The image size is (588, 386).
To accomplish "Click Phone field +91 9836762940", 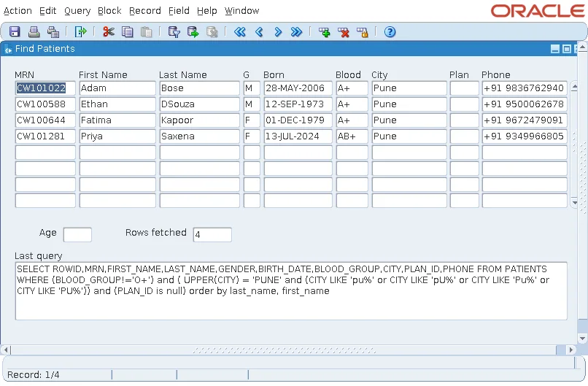I will click(x=525, y=88).
